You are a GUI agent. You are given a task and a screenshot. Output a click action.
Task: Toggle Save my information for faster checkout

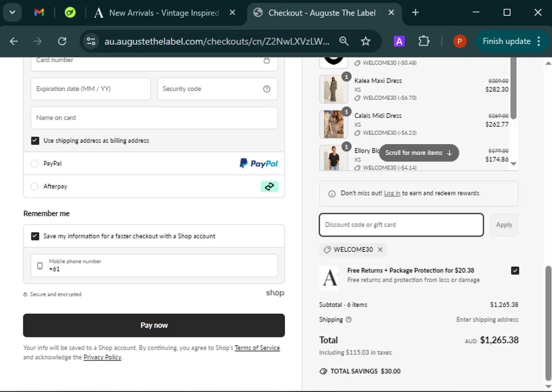point(35,236)
